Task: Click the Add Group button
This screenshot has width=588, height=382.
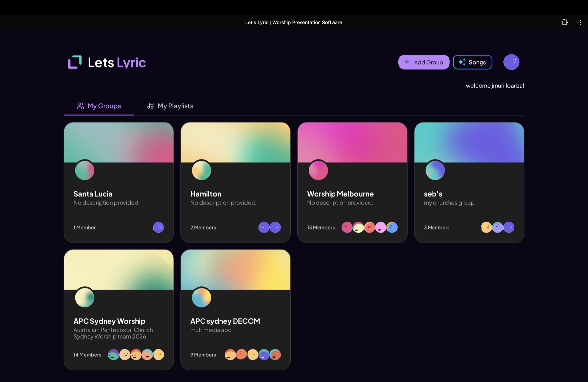Action: coord(424,62)
